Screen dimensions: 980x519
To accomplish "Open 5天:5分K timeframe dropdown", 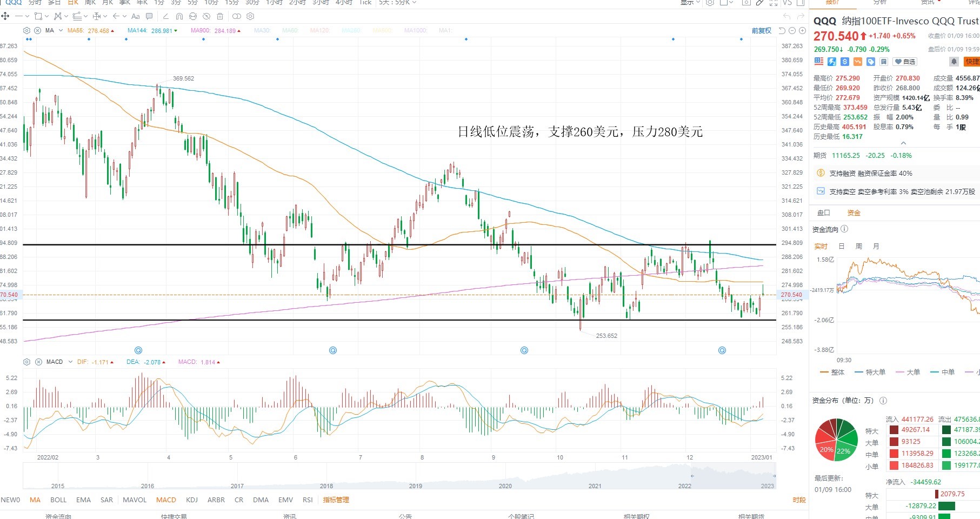I will tap(397, 2).
